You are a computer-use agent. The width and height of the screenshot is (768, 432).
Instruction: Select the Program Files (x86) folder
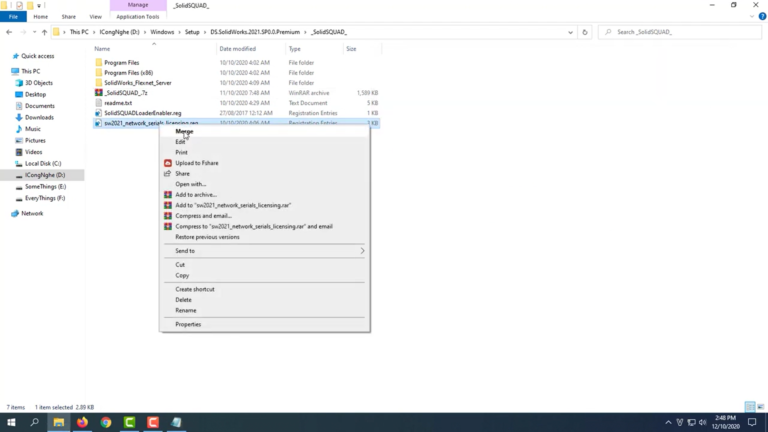pyautogui.click(x=128, y=73)
